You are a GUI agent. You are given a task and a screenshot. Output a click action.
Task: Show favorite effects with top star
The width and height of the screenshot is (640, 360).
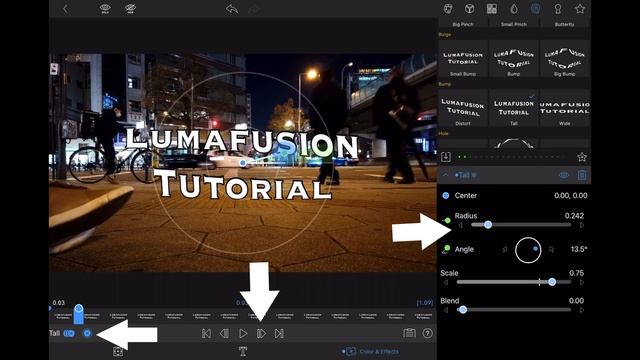click(580, 9)
